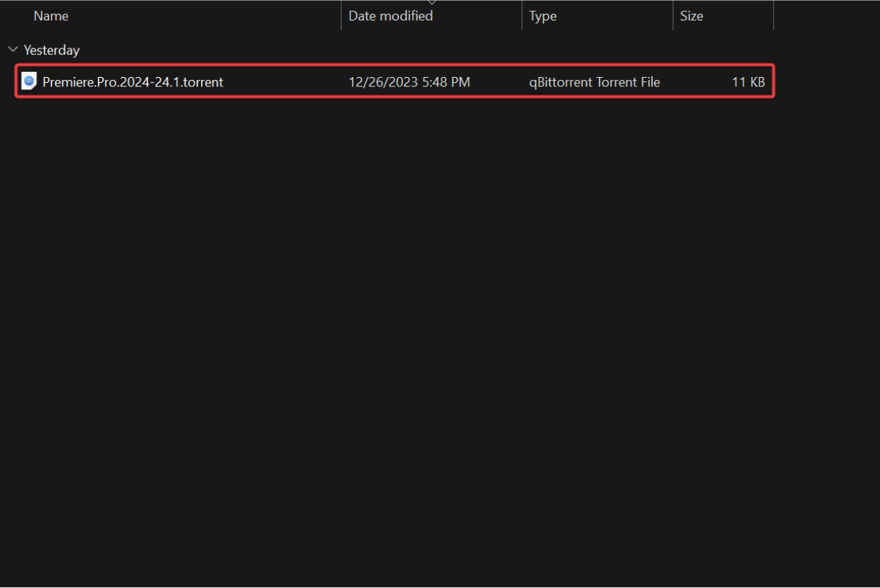Sort files by the Type column
The width and height of the screenshot is (880, 588).
coord(543,15)
